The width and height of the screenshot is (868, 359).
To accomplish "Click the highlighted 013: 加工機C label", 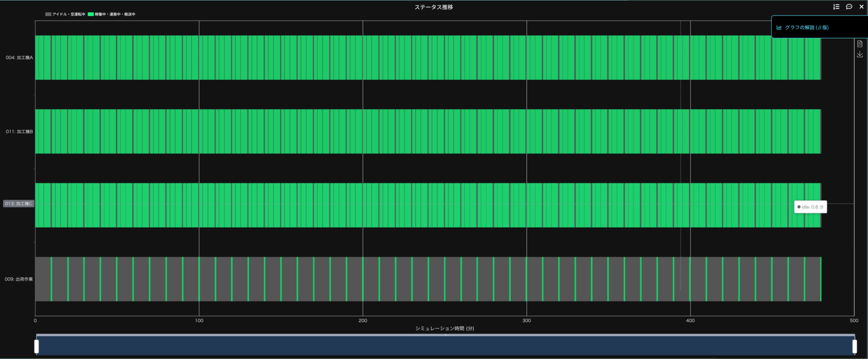I will [x=19, y=204].
